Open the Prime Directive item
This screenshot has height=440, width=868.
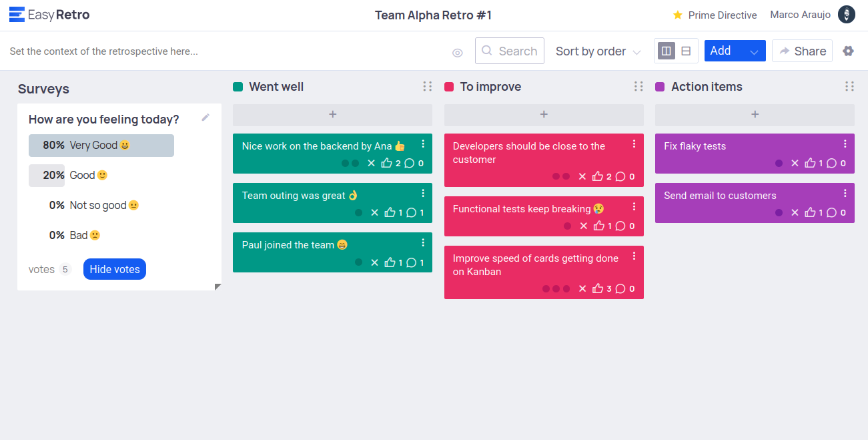pos(715,15)
